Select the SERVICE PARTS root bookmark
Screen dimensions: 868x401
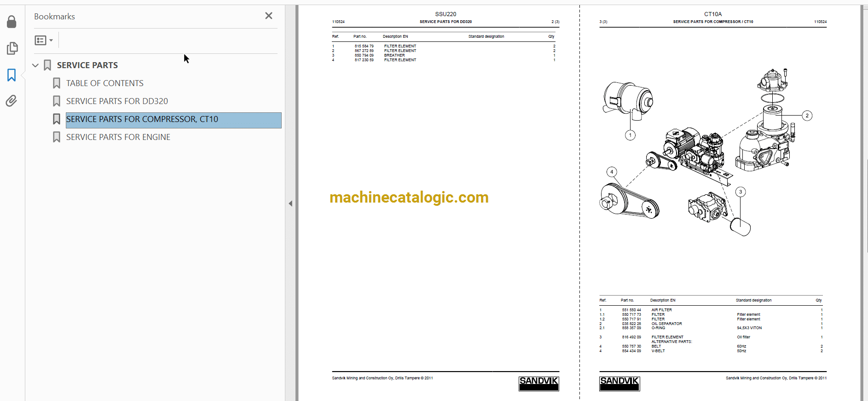point(87,65)
